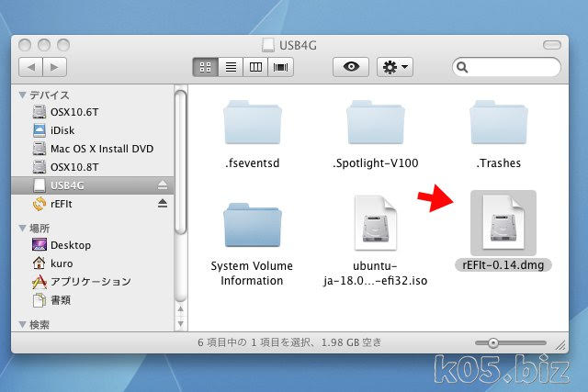This screenshot has width=588, height=392.
Task: Click the System Volume Information name label
Action: pos(252,274)
